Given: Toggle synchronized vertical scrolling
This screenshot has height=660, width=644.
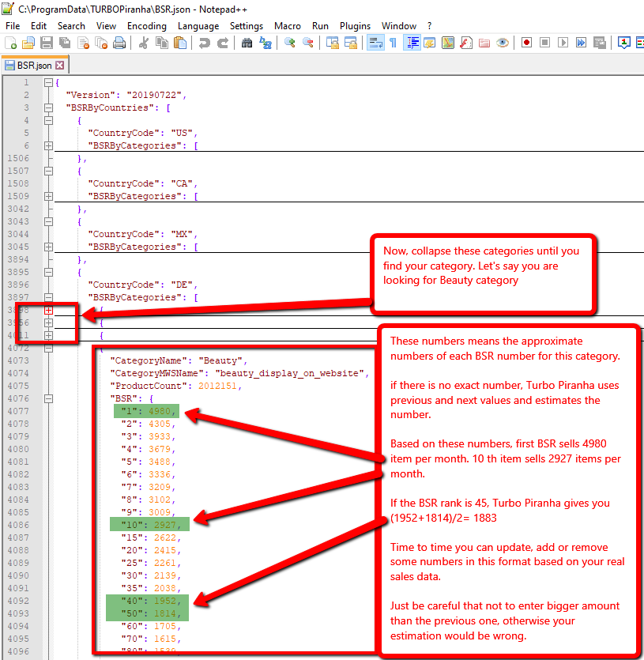Looking at the screenshot, I should [x=332, y=43].
